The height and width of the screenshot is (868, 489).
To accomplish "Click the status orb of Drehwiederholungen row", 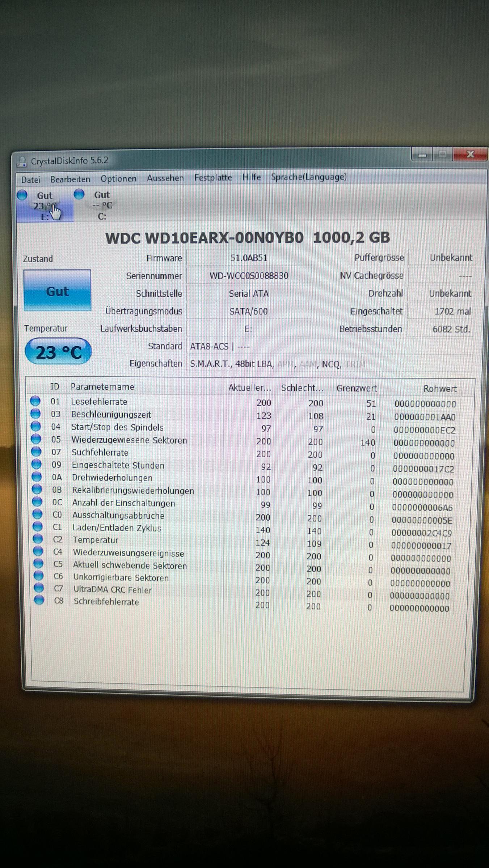I will point(37,477).
